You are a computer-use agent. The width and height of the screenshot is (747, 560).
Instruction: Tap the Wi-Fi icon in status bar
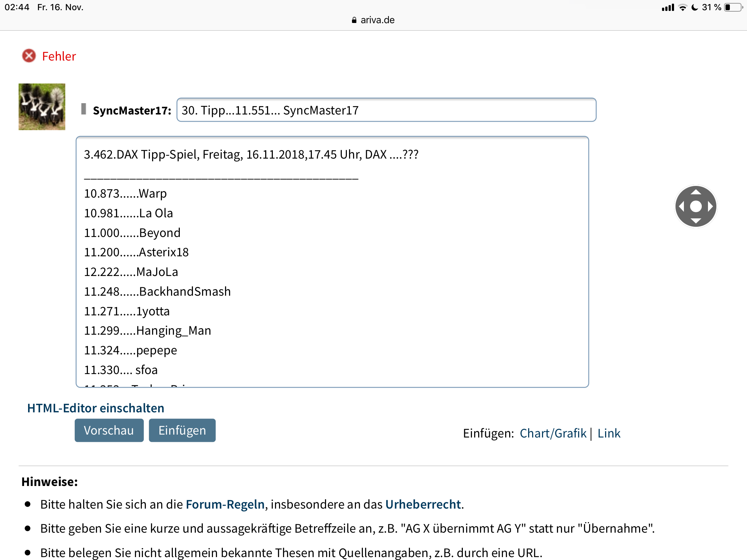click(682, 7)
